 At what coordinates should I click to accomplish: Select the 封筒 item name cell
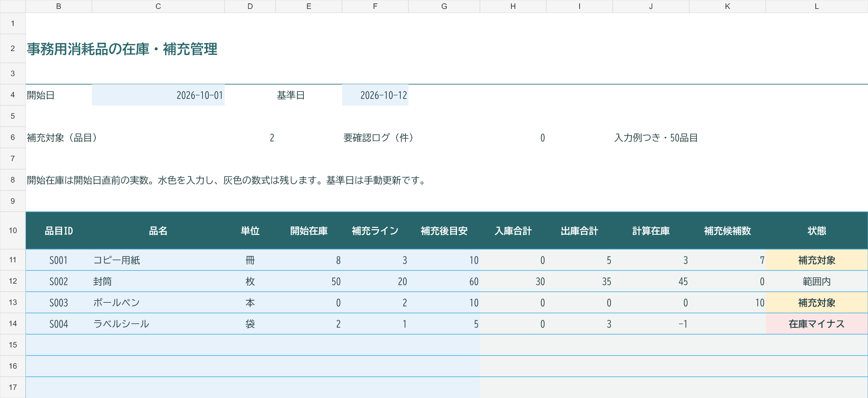158,281
